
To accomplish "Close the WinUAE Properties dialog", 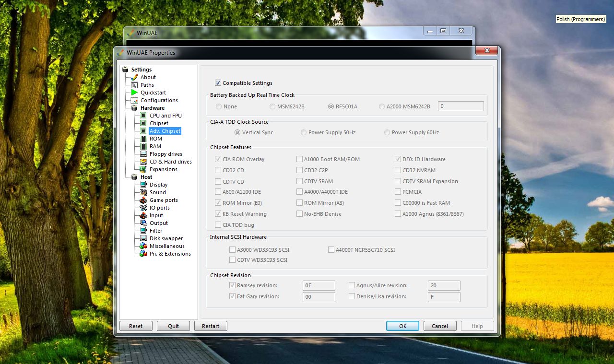I will [x=487, y=50].
